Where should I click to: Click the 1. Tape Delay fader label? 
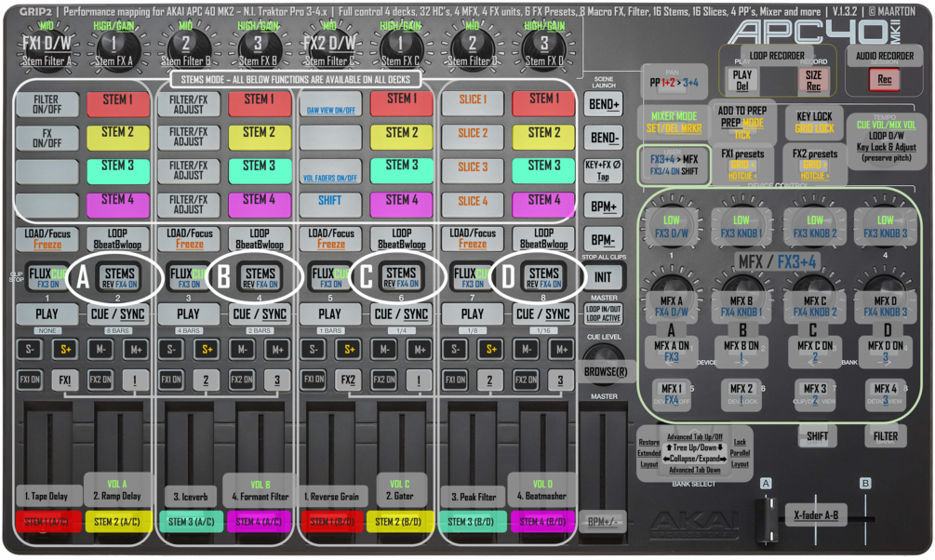47,496
